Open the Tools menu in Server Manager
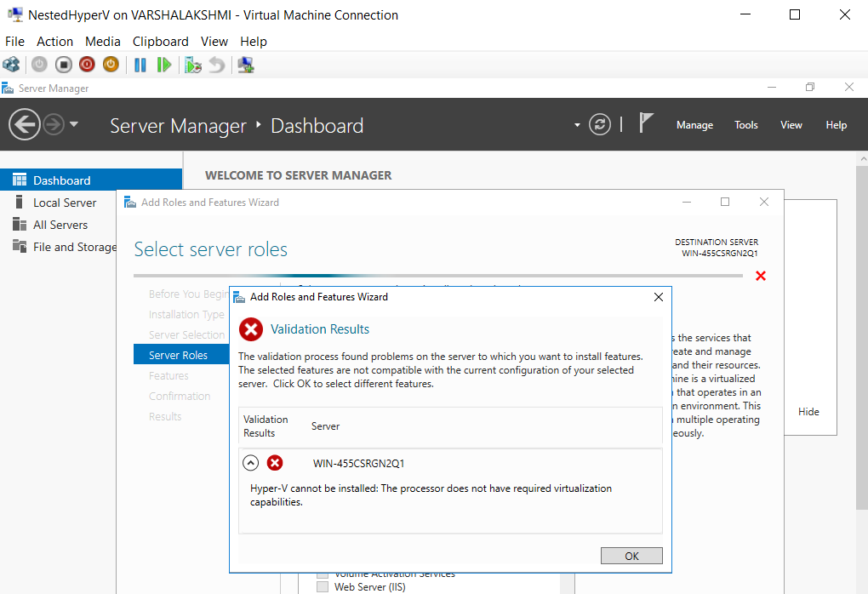This screenshot has height=594, width=868. (746, 124)
